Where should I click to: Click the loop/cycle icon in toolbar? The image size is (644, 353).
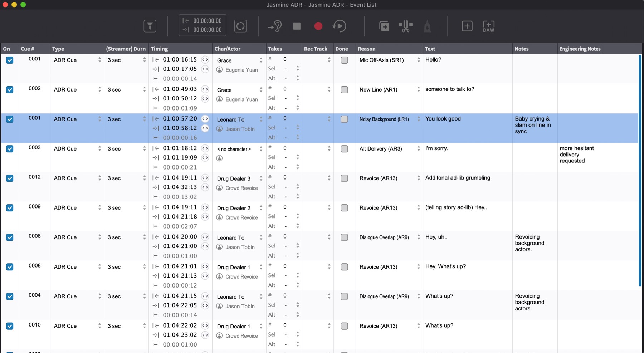(240, 26)
